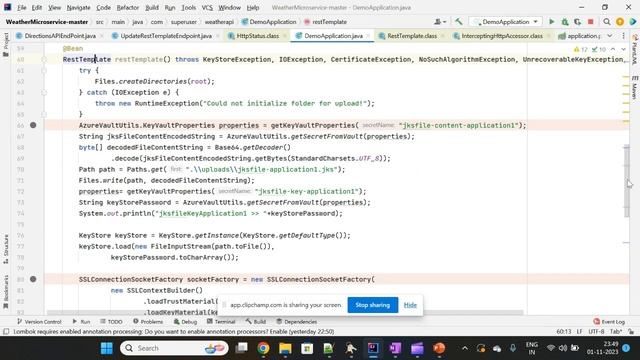Click the horizontal editor scrollbar
The height and width of the screenshot is (360, 640).
[x=285, y=313]
